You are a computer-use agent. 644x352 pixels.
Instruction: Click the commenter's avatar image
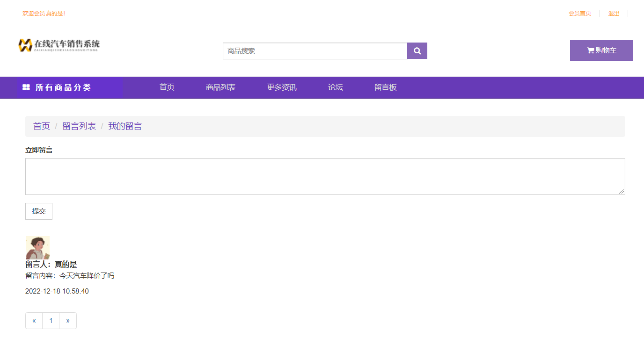click(37, 248)
